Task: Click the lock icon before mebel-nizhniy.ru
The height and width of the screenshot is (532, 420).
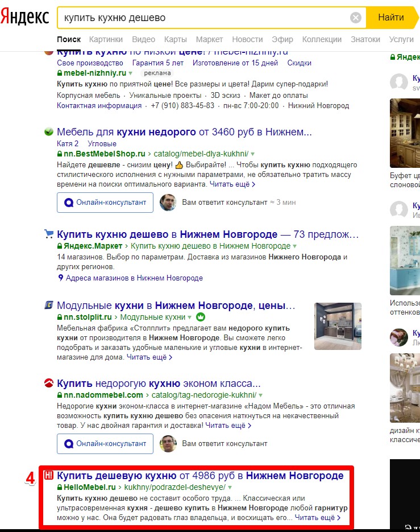Action: click(60, 73)
